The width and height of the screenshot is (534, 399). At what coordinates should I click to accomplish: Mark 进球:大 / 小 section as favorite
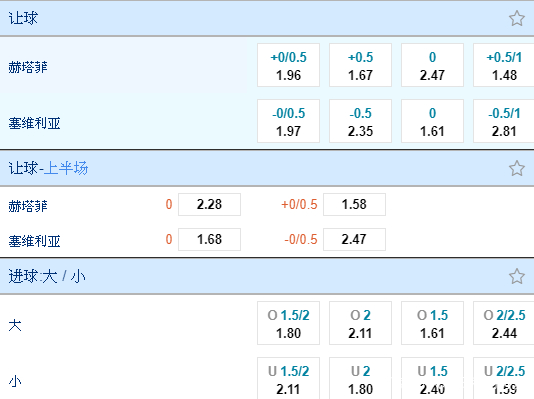tap(517, 276)
